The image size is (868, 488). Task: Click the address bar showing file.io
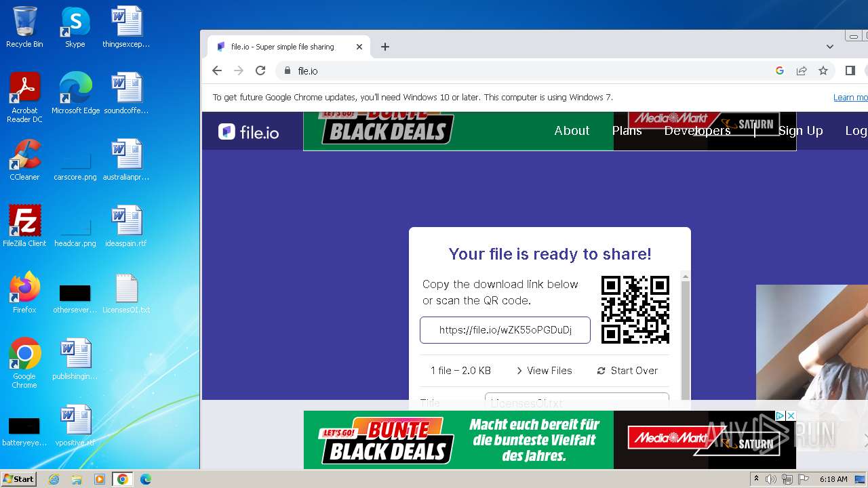point(522,70)
